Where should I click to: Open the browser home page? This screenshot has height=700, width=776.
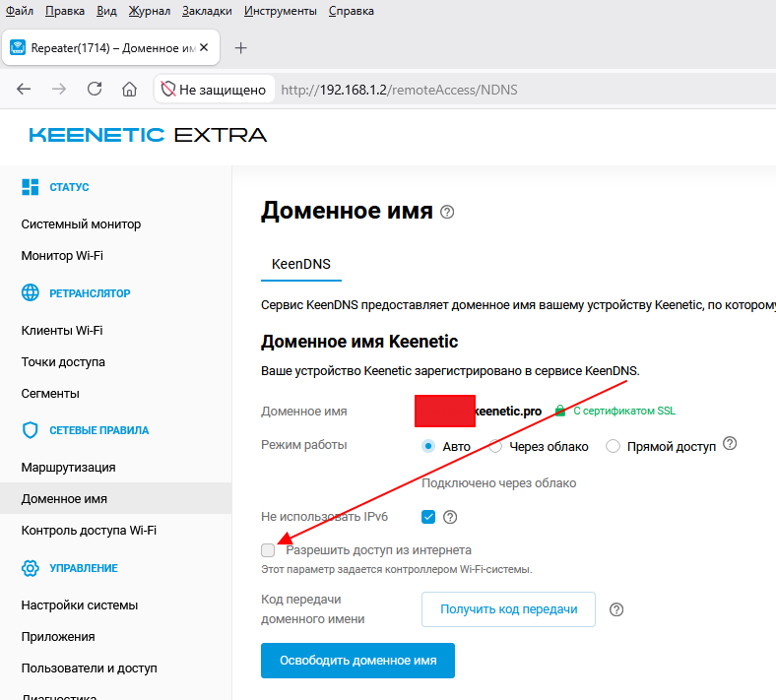[x=130, y=89]
